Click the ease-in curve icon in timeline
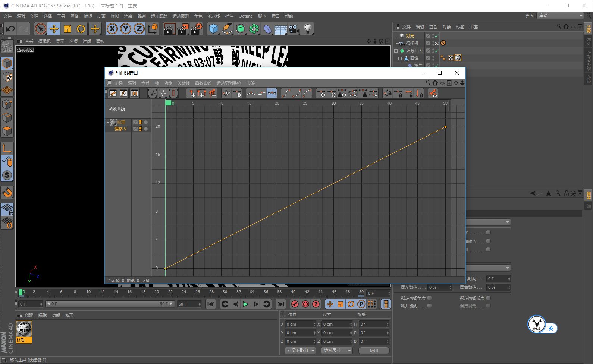Screen dimensions: 593x364 point(296,94)
